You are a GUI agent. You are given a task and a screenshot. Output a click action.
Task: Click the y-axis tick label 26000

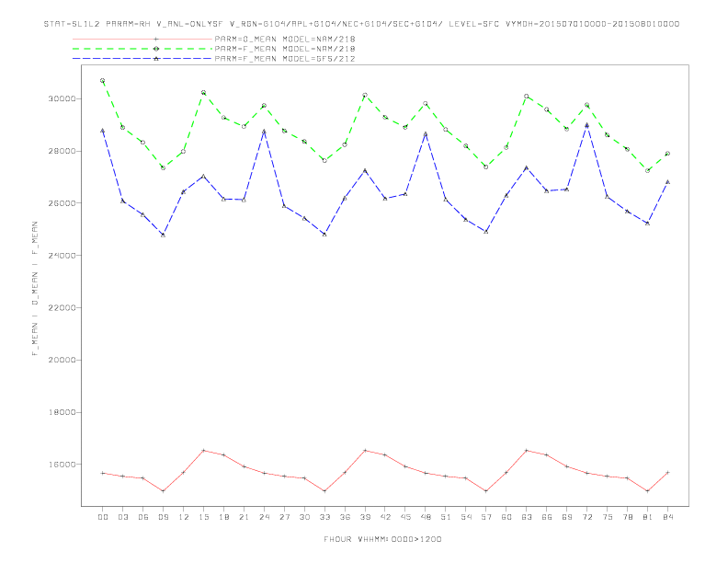(x=62, y=203)
